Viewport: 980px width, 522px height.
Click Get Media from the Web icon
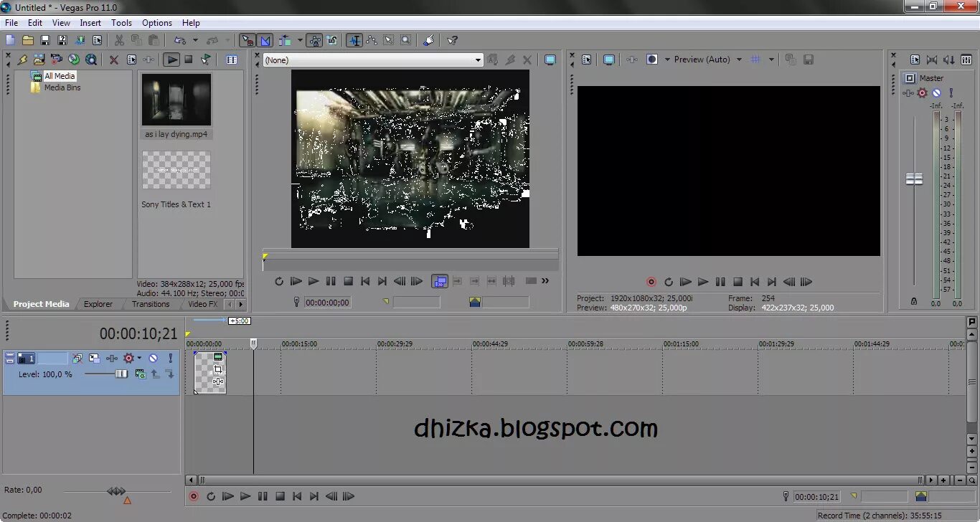[x=91, y=60]
